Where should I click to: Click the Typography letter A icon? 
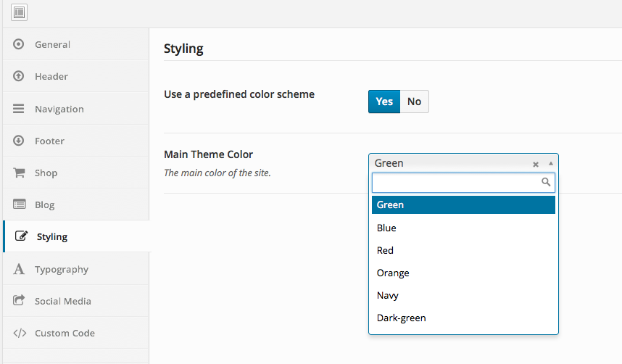pos(20,269)
